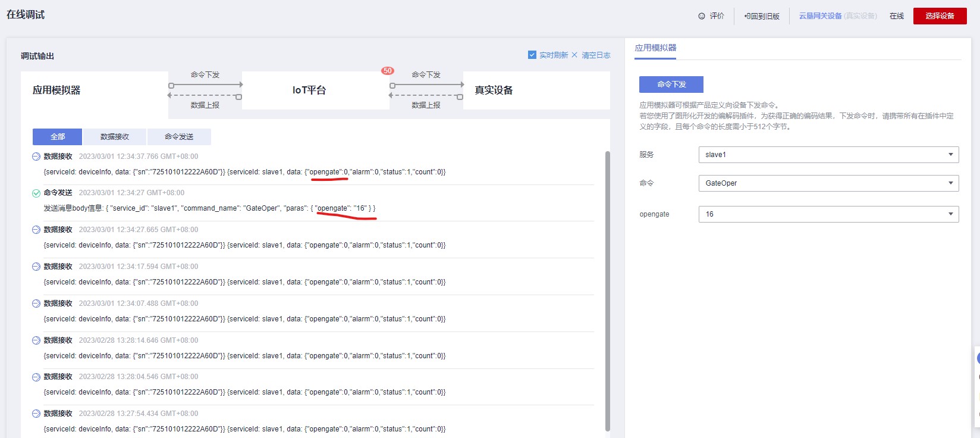This screenshot has width=980, height=438.
Task: Toggle the 实时刷新 checkbox
Action: coord(532,55)
